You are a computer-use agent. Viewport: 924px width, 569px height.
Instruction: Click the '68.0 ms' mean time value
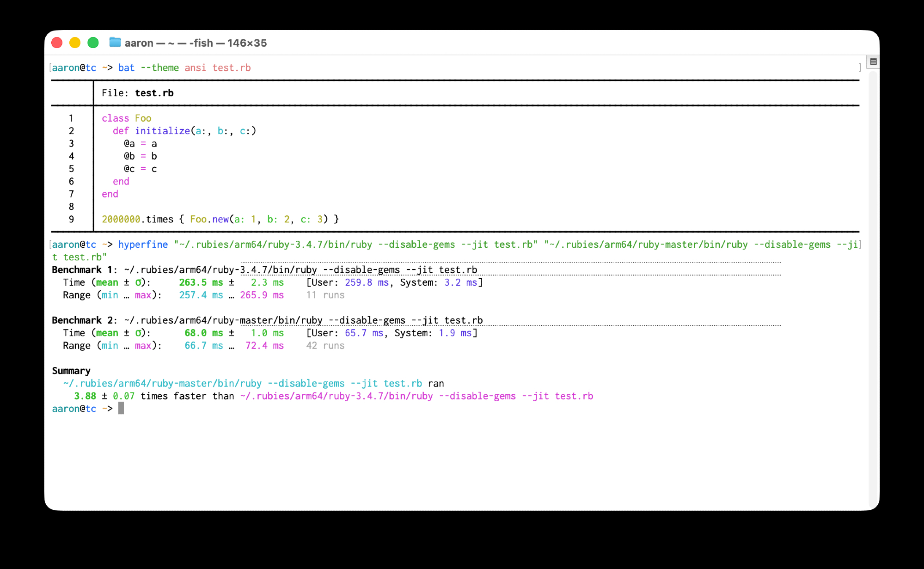pos(203,333)
